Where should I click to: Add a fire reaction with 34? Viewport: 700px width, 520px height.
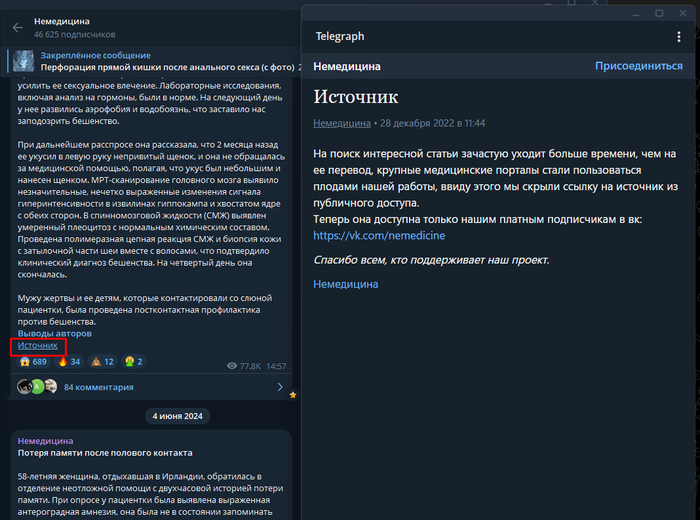click(69, 362)
